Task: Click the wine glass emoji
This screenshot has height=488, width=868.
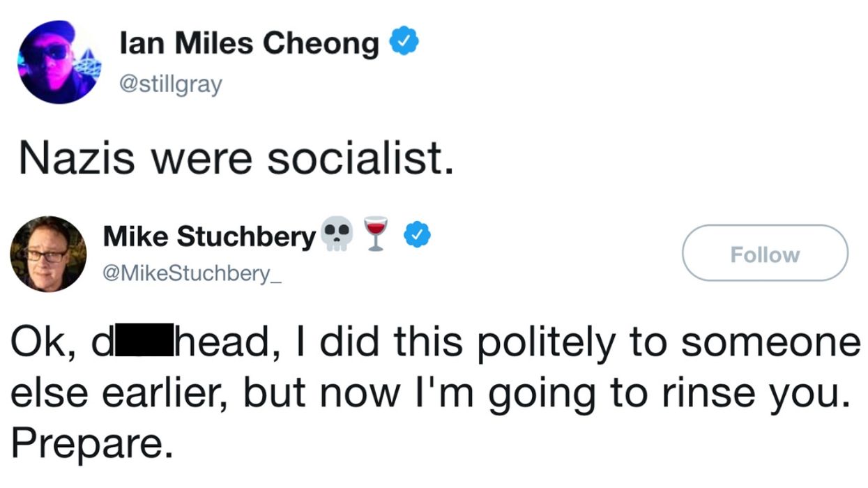Action: click(x=376, y=235)
